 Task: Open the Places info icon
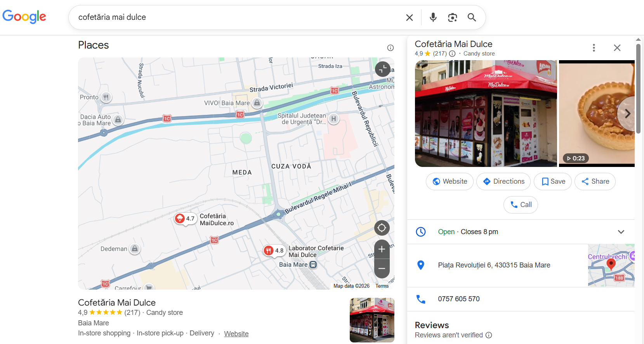pyautogui.click(x=391, y=48)
